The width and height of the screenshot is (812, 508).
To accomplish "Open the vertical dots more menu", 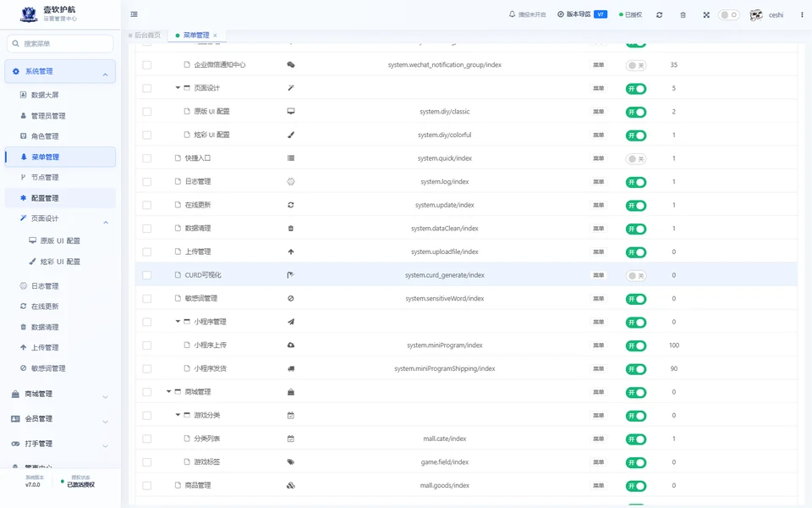I will pyautogui.click(x=802, y=15).
